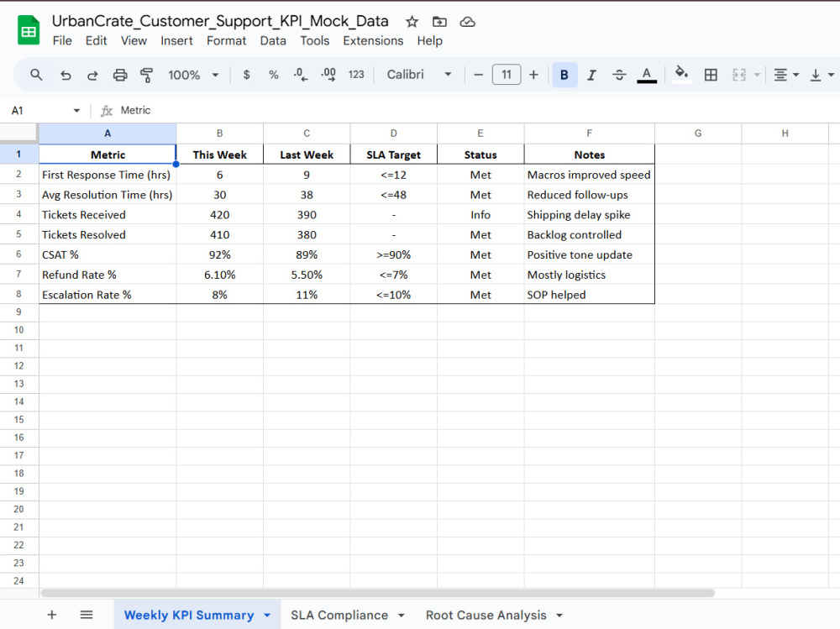Viewport: 840px width, 629px height.
Task: Select the 'SOP helped' notes cell
Action: pyautogui.click(x=590, y=295)
